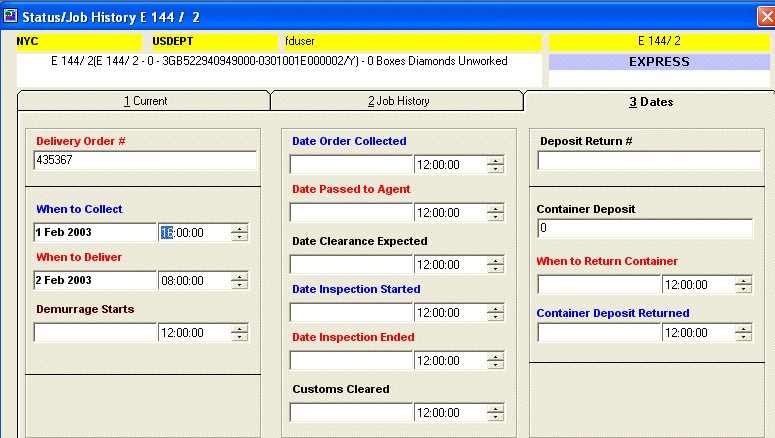Click the Date Inspection Started time spinner
This screenshot has height=438, width=775.
[x=496, y=312]
